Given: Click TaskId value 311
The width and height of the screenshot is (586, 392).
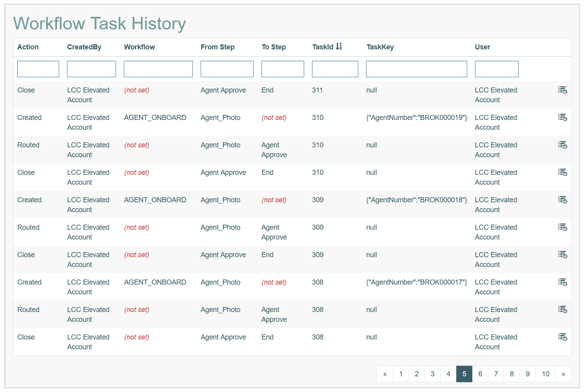Looking at the screenshot, I should [317, 90].
